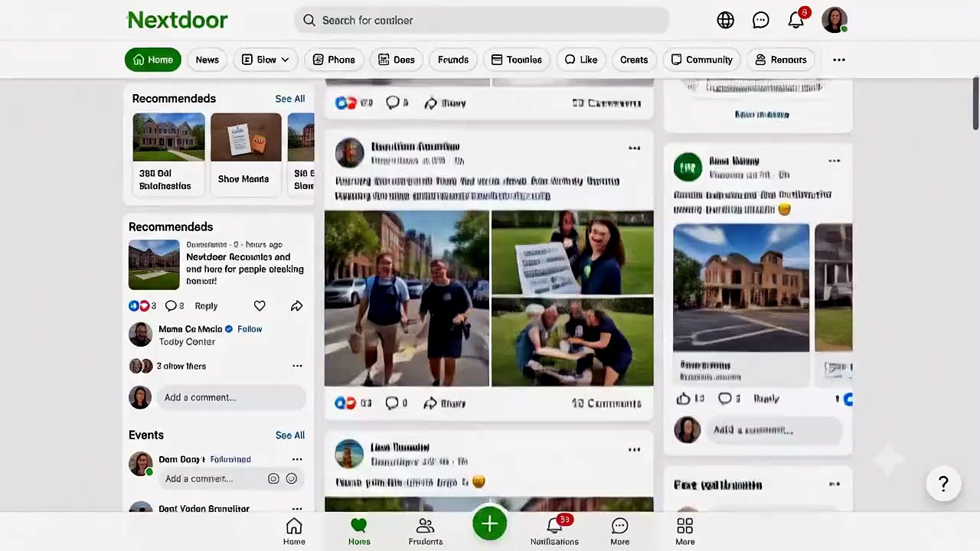Click See All next to Recommendeds
Viewport: 980px width, 551px height.
pyautogui.click(x=290, y=99)
